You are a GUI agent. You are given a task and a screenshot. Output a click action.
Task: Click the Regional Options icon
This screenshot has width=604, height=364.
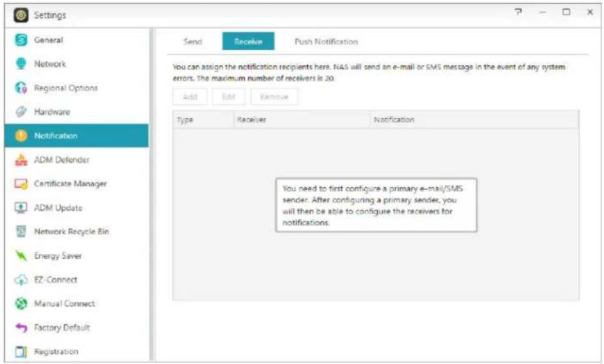[x=21, y=88]
